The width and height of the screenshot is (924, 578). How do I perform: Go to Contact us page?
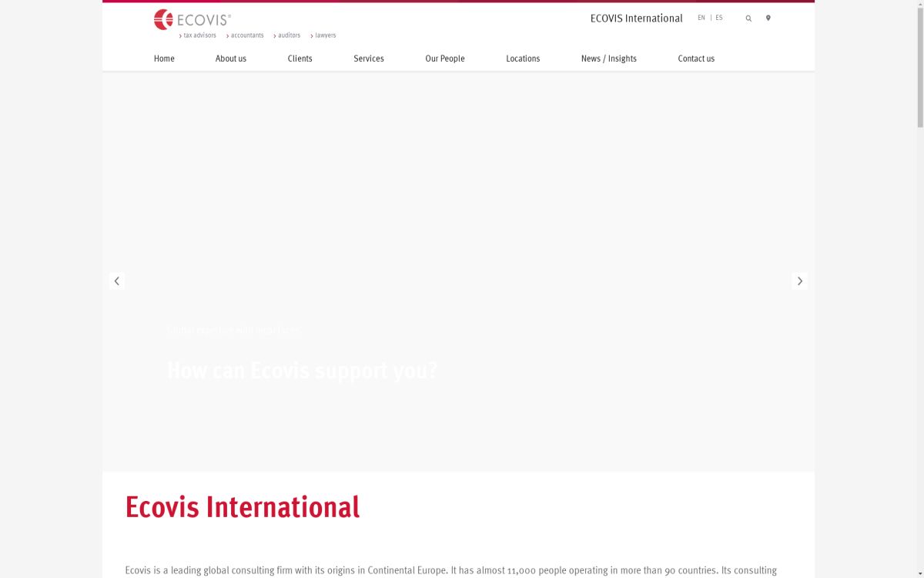(696, 59)
